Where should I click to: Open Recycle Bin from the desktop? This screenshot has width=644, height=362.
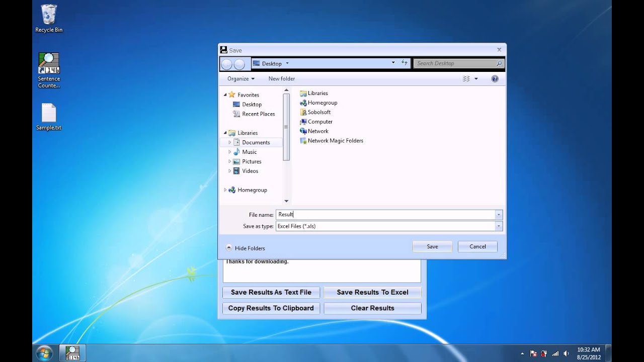tap(48, 16)
